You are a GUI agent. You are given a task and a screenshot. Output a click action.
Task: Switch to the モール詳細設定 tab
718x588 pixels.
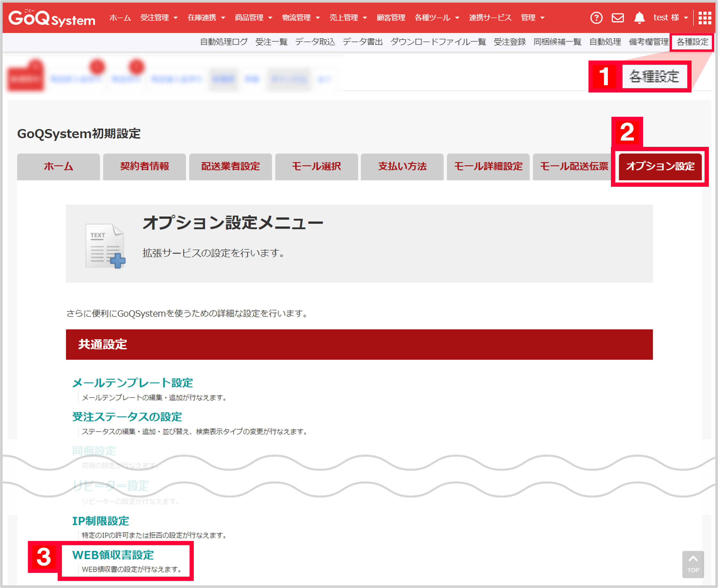(488, 167)
